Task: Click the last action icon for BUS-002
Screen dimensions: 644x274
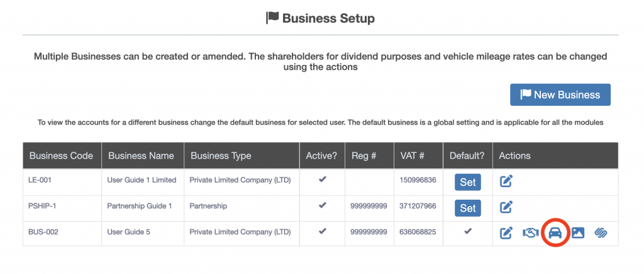Action: pos(601,232)
